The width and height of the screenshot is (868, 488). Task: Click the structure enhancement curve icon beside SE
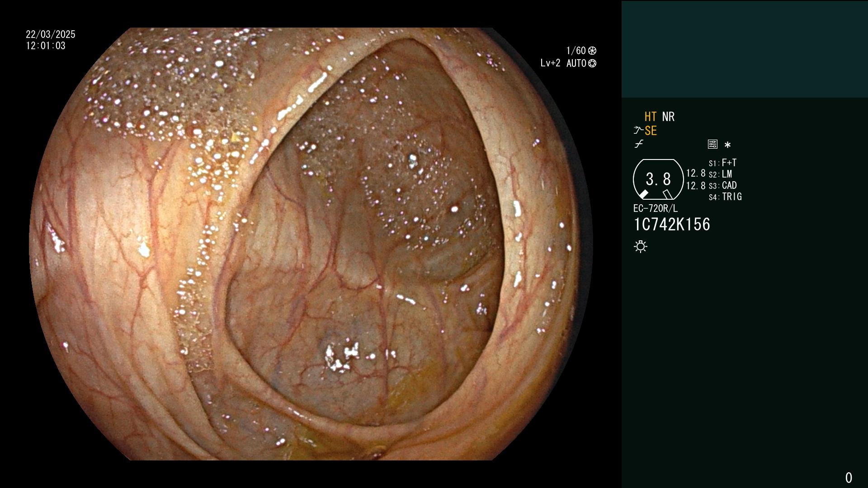coord(638,131)
